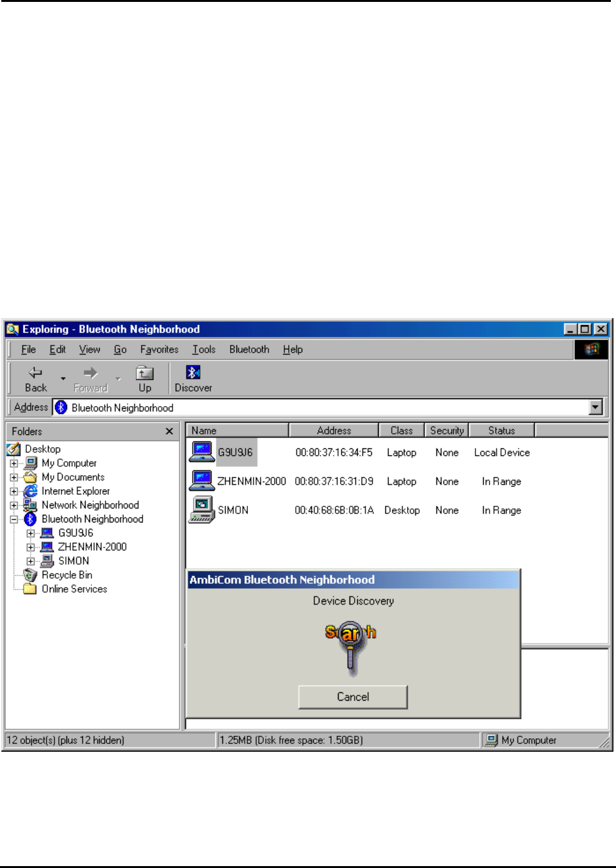Image resolution: width=616 pixels, height=868 pixels.
Task: Click the Internet Explorer tree icon
Action: point(31,491)
